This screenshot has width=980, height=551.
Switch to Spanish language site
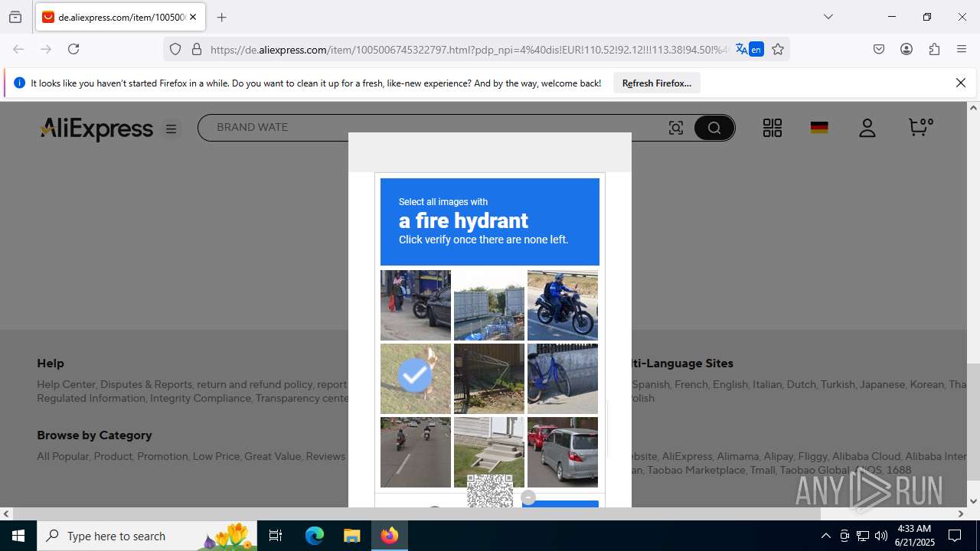click(651, 384)
